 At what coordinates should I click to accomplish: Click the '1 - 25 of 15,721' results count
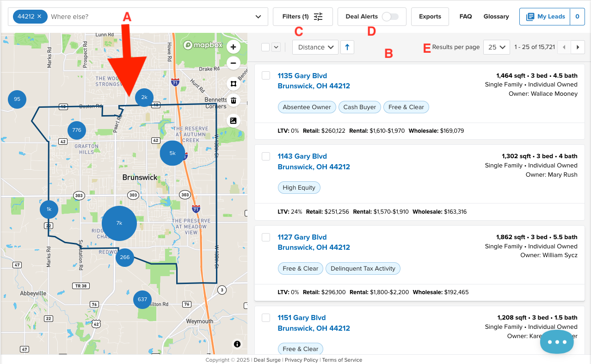[534, 47]
